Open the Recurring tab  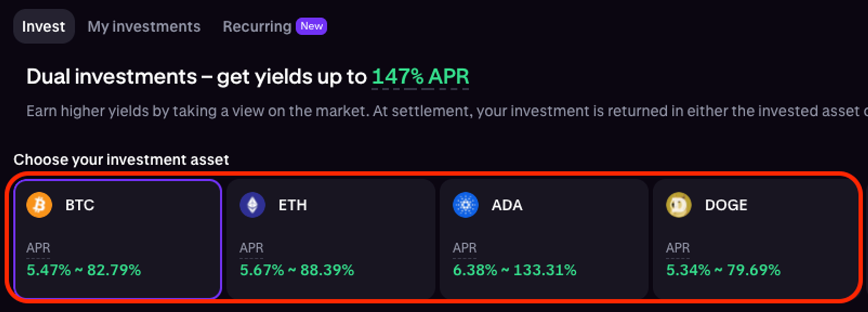[257, 27]
